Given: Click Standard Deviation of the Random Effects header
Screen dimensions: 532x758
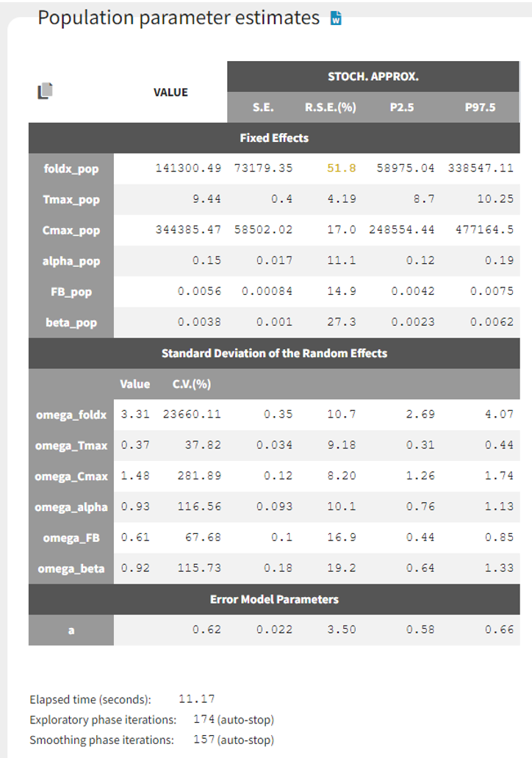Looking at the screenshot, I should (274, 353).
